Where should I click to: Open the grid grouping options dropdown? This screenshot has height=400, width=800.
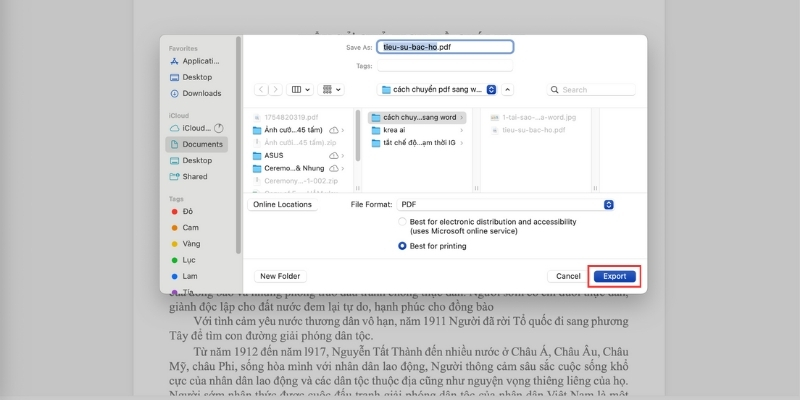pos(331,89)
